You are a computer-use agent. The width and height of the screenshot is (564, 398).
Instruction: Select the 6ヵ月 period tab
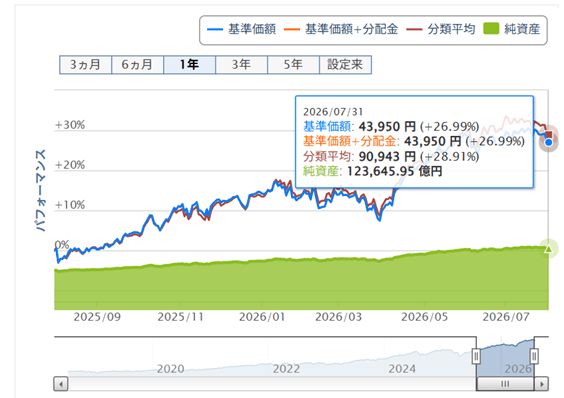[137, 65]
